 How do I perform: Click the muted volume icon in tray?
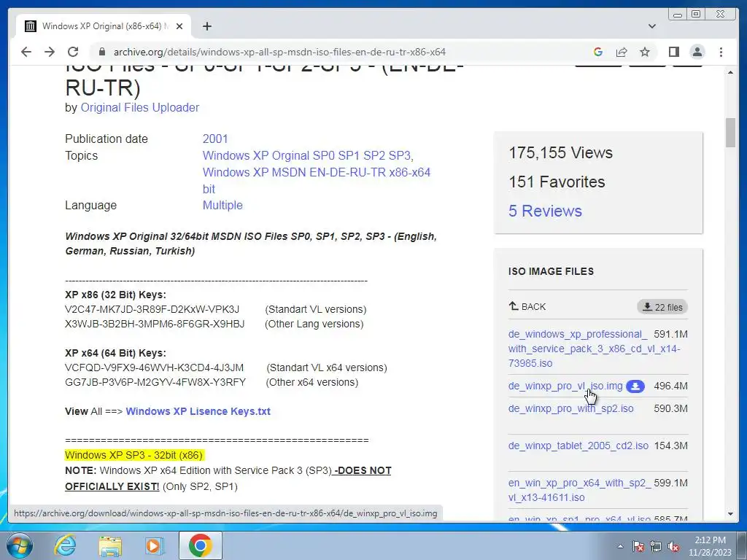(x=673, y=546)
